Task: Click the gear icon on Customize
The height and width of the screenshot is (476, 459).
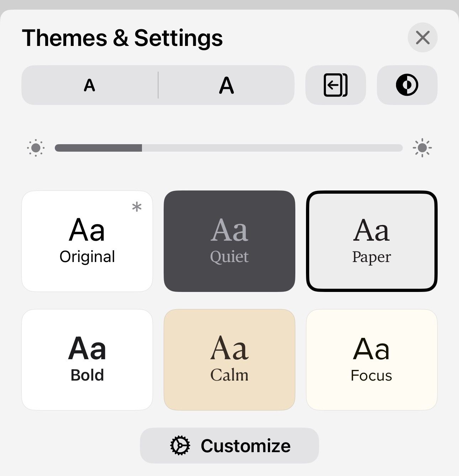Action: coord(180,446)
